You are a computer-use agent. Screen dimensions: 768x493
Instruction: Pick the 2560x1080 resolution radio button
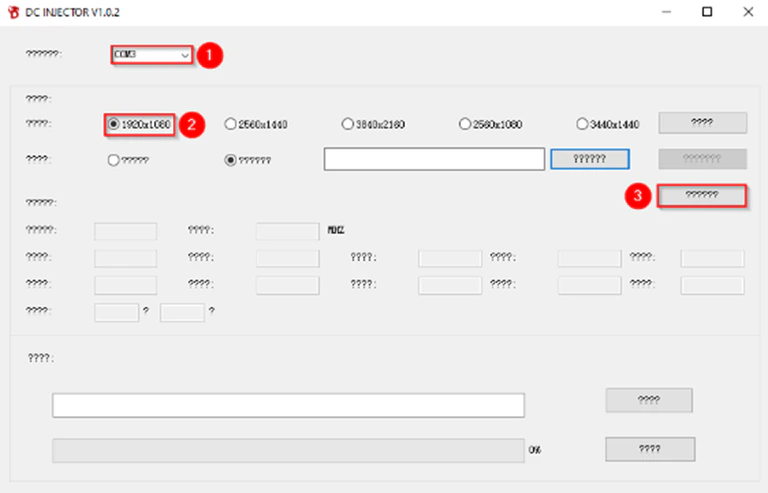click(490, 124)
